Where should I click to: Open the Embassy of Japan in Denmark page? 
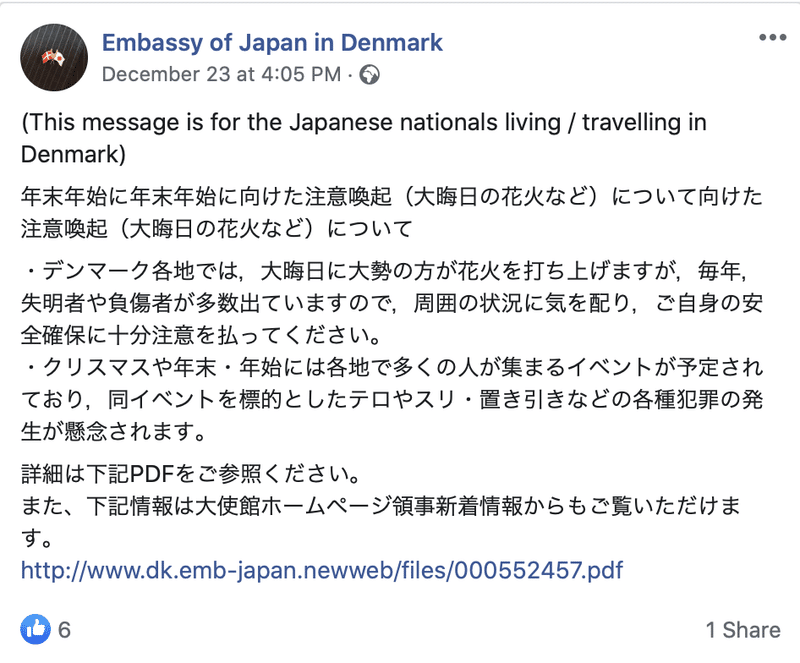270,43
